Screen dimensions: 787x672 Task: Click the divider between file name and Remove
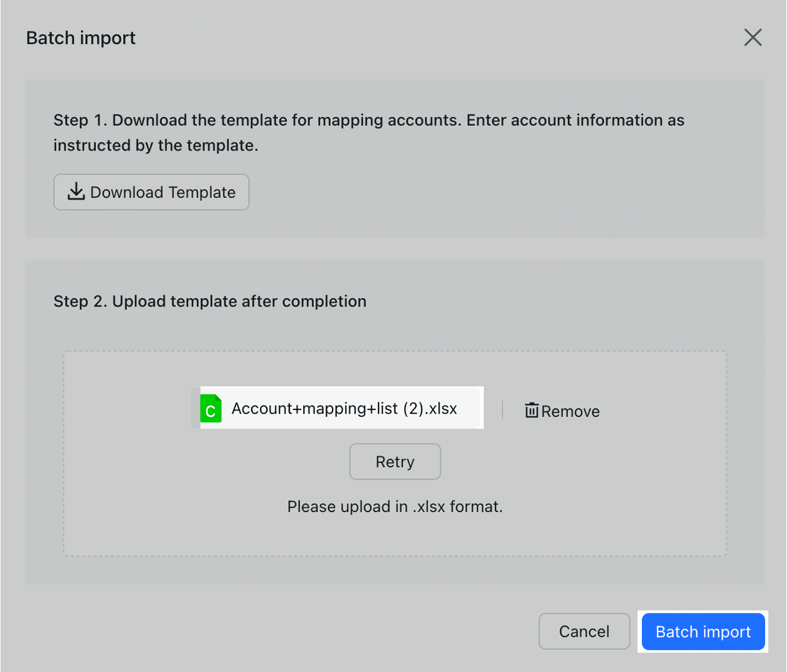(x=502, y=410)
